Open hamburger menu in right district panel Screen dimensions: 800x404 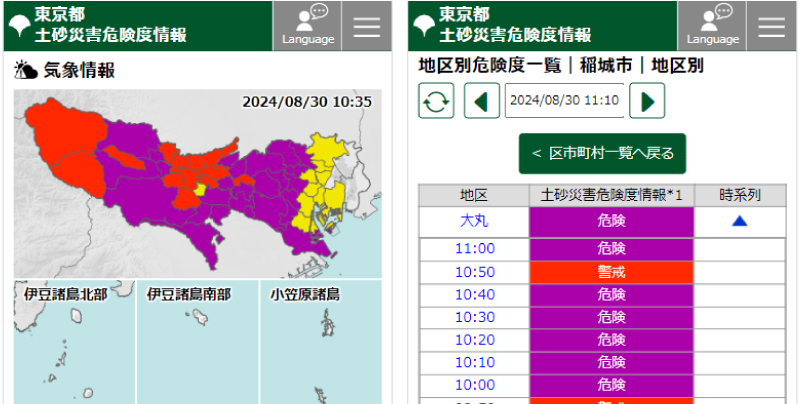[771, 26]
